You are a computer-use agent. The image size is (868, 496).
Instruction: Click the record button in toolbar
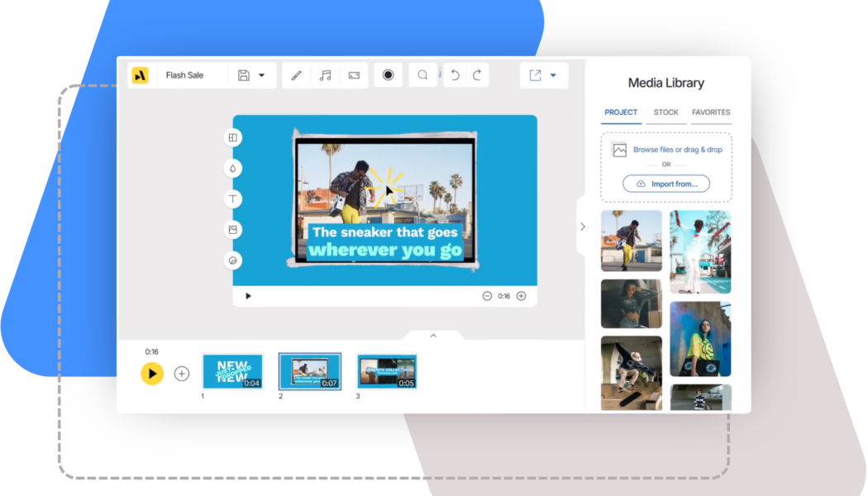coord(388,75)
